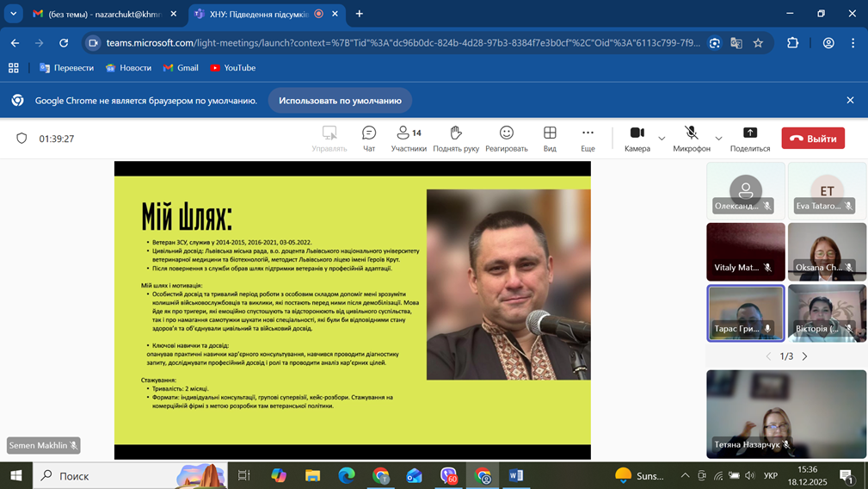
Task: Open Word from the Windows taskbar
Action: coord(516,475)
